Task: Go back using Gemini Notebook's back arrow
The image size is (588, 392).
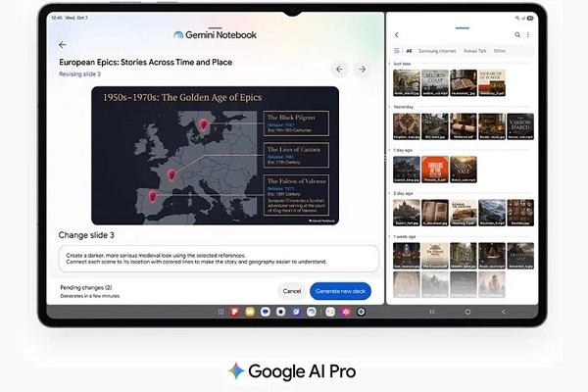Action: pyautogui.click(x=63, y=45)
